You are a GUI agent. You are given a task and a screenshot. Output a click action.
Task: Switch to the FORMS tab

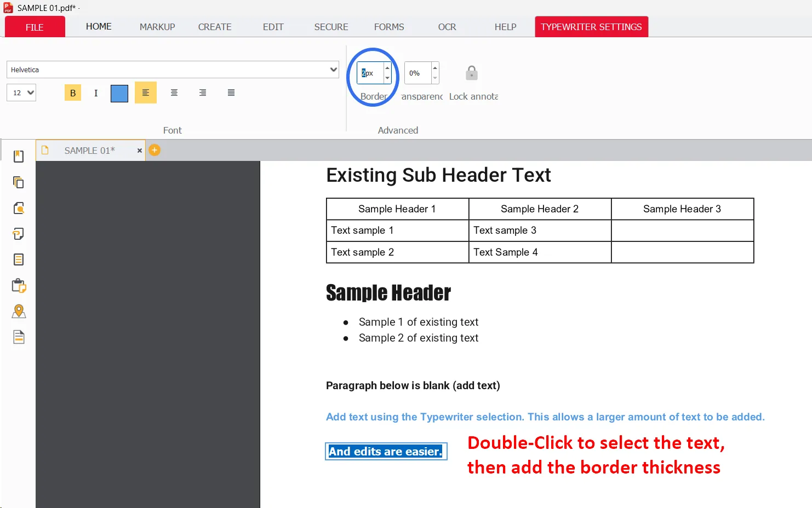(389, 27)
